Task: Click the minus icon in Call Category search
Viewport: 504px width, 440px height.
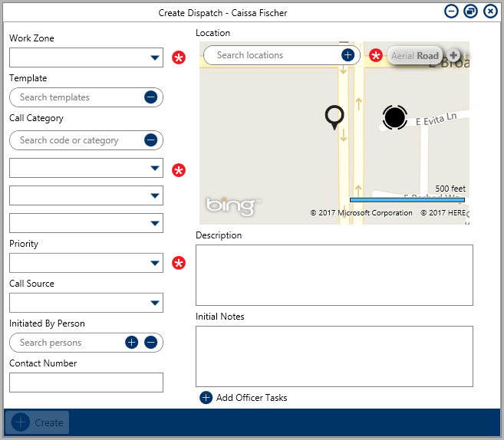Action: [x=150, y=140]
